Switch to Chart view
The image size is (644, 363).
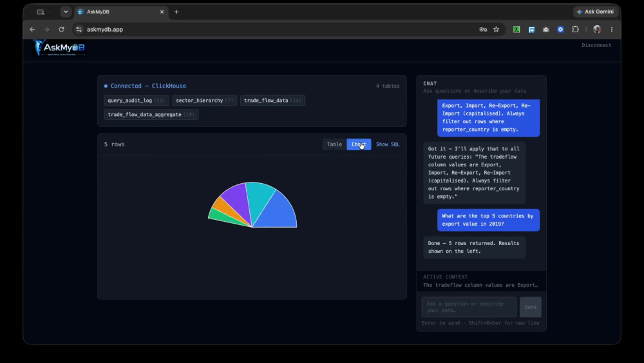click(x=359, y=144)
